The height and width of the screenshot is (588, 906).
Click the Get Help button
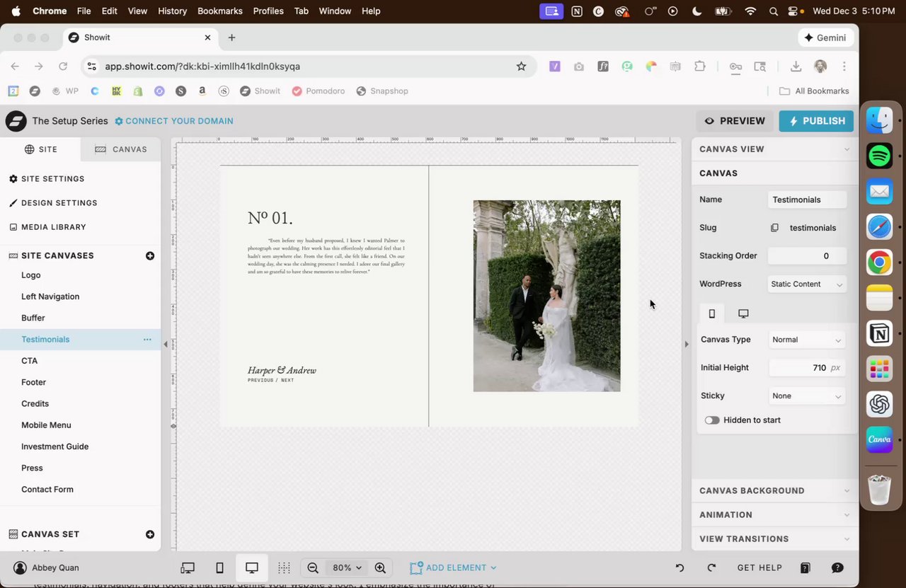click(759, 567)
